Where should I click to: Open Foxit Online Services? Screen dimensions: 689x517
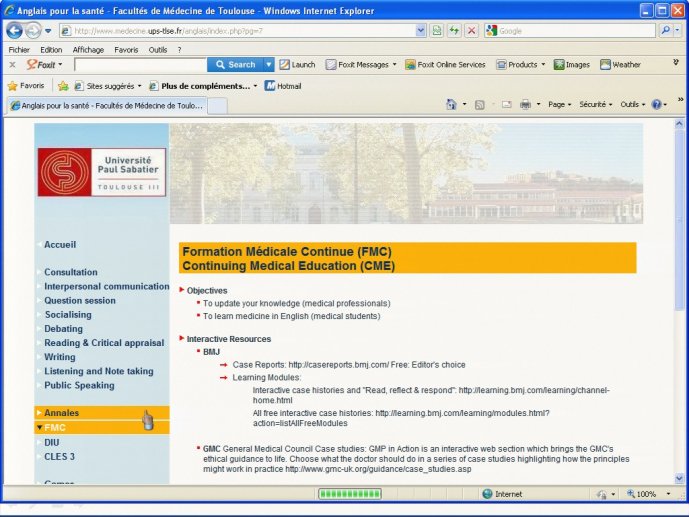coord(446,65)
